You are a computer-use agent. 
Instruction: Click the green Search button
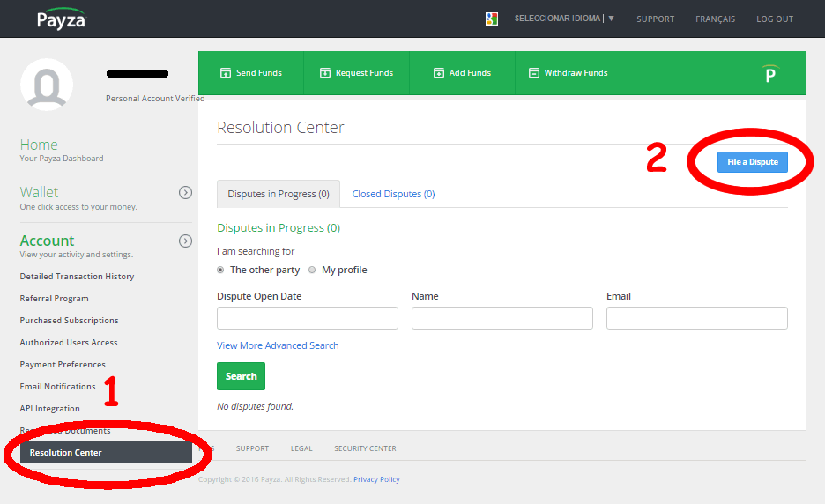[241, 376]
